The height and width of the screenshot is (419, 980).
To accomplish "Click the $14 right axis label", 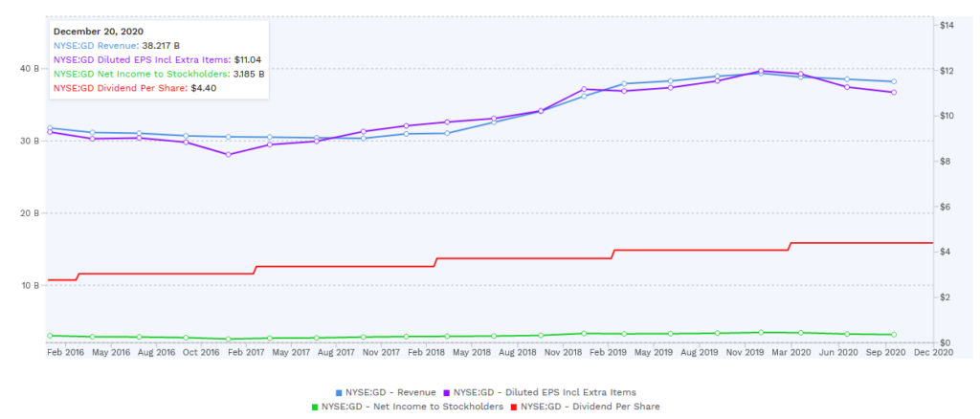I will pyautogui.click(x=947, y=26).
